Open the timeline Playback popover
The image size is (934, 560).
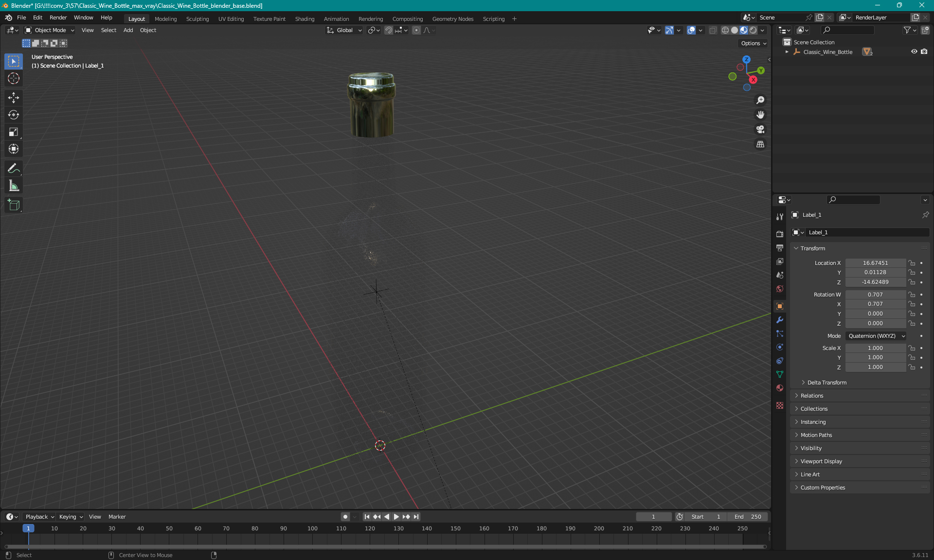[x=39, y=517]
